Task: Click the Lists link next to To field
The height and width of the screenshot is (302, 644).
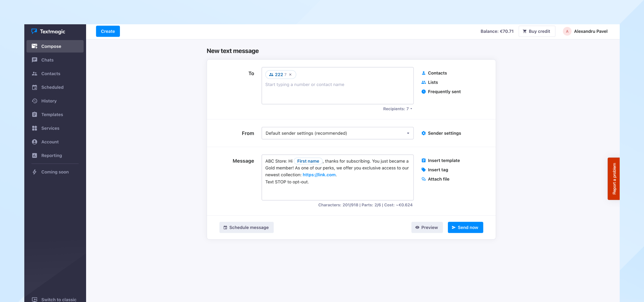Action: [x=433, y=82]
